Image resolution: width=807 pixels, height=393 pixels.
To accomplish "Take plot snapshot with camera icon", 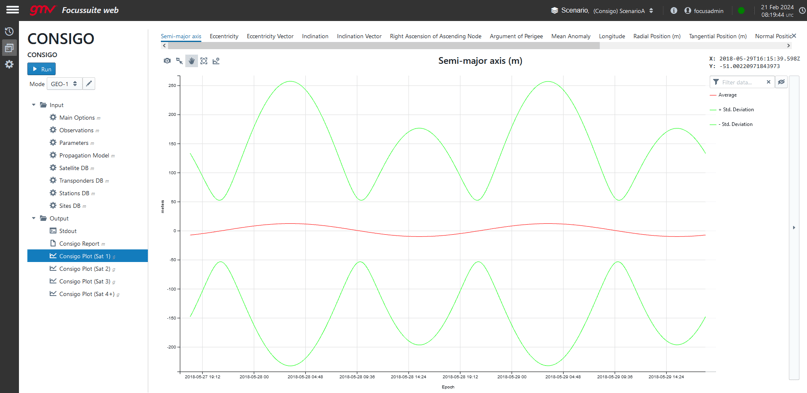I will [167, 61].
